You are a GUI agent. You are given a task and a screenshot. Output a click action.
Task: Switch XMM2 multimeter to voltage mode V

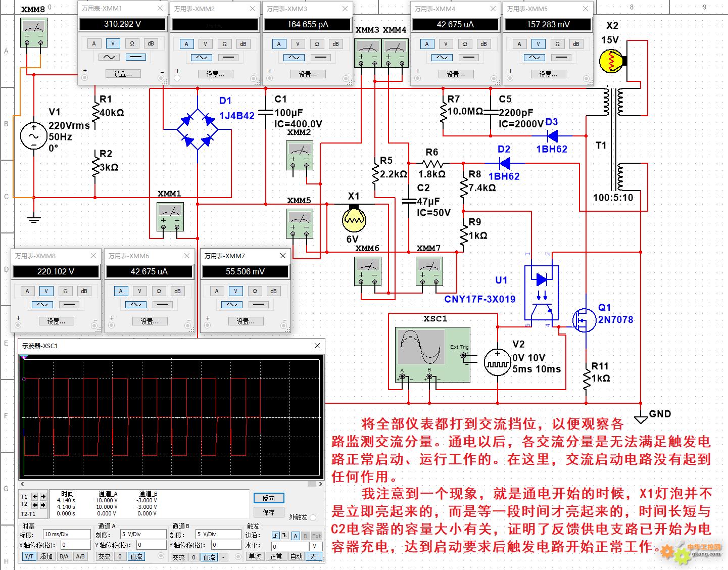[205, 43]
